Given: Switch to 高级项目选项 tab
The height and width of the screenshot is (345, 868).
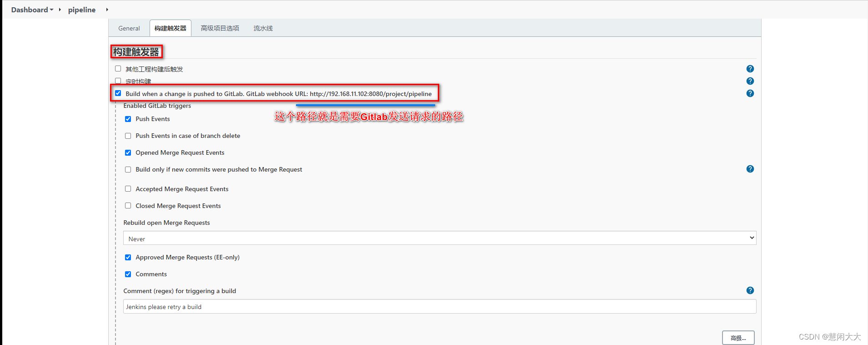Looking at the screenshot, I should [x=220, y=28].
